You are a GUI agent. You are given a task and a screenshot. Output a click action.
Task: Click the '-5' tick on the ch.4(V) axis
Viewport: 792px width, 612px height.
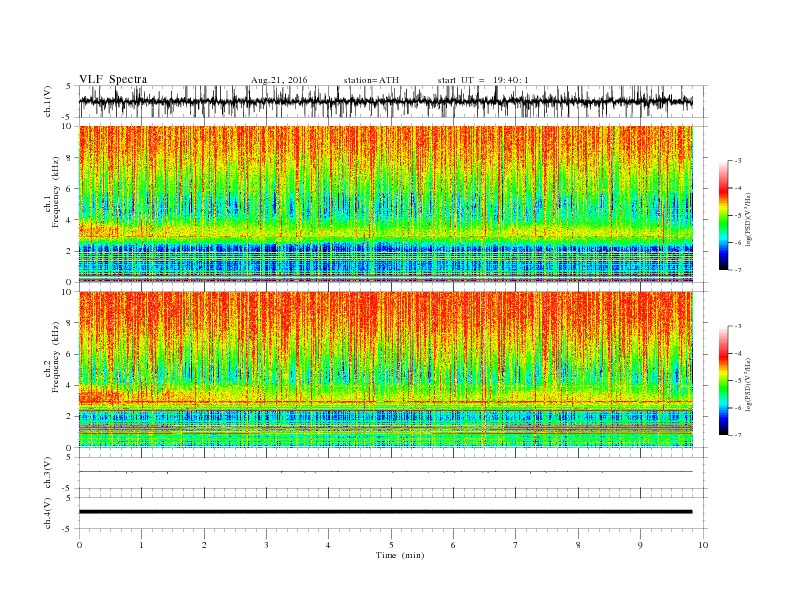click(68, 529)
